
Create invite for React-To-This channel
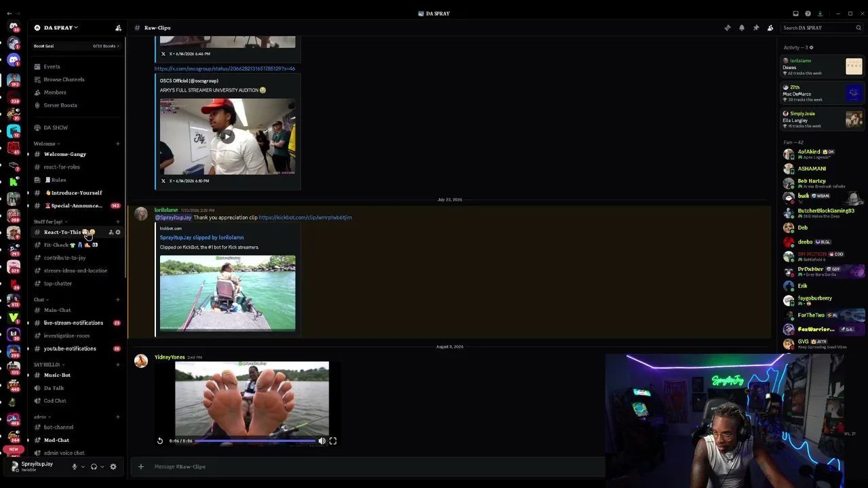111,232
